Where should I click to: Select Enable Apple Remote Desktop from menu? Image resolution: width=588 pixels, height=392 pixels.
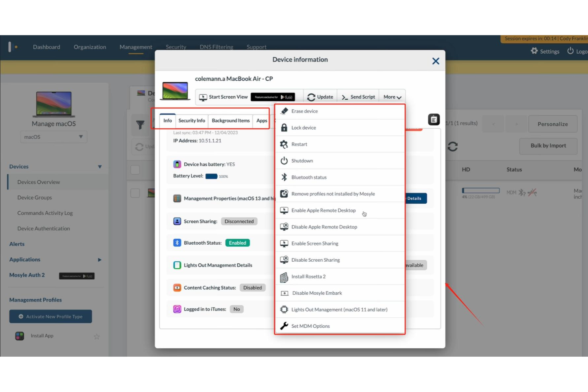click(x=340, y=210)
